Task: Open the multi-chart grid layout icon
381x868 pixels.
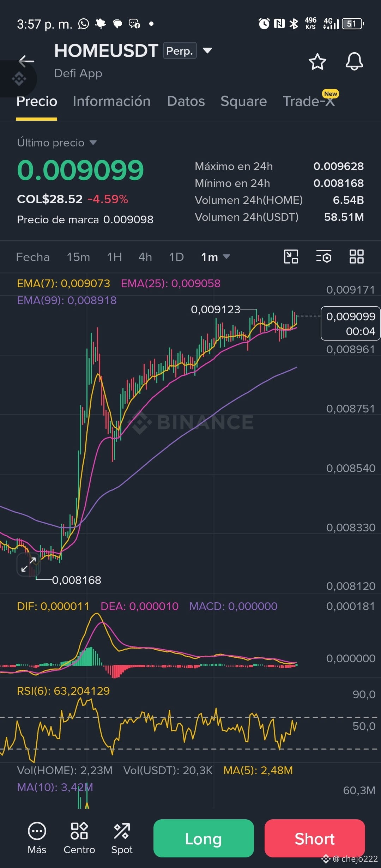Action: pyautogui.click(x=356, y=257)
